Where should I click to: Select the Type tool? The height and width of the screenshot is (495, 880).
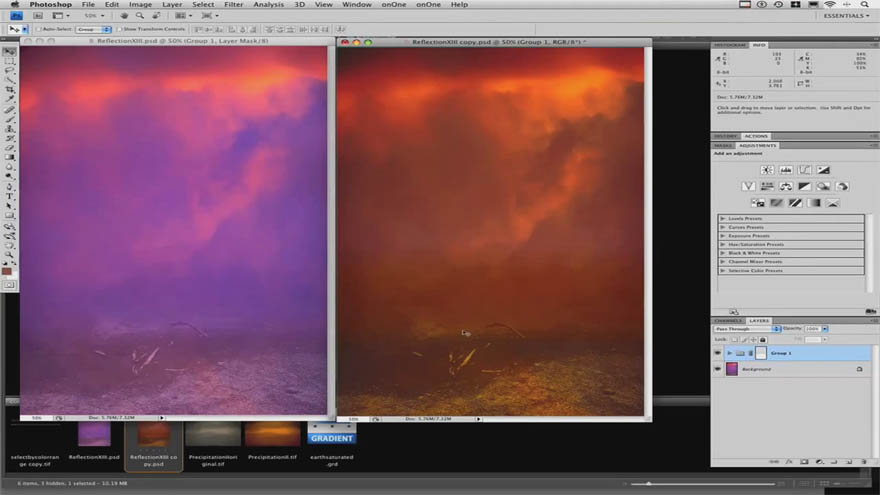[x=10, y=196]
